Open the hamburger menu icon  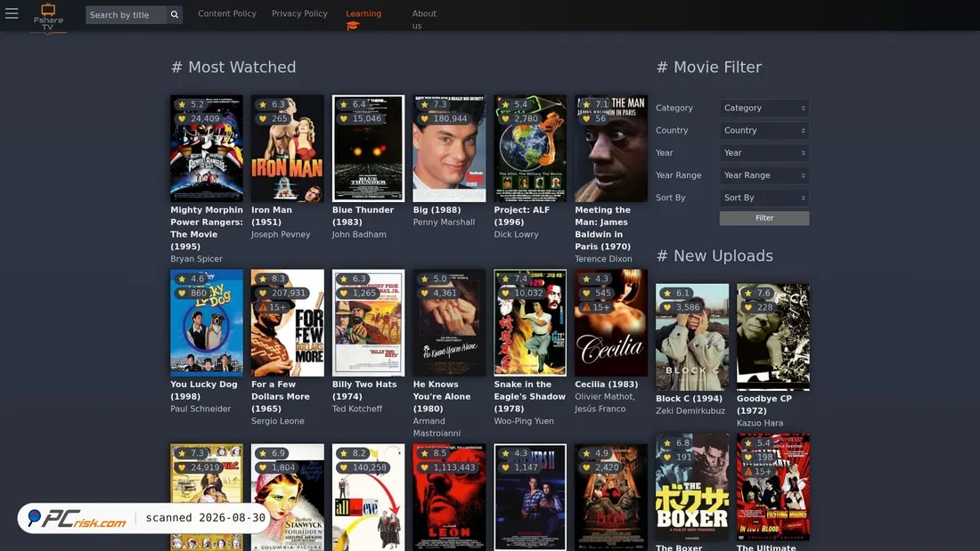click(12, 13)
